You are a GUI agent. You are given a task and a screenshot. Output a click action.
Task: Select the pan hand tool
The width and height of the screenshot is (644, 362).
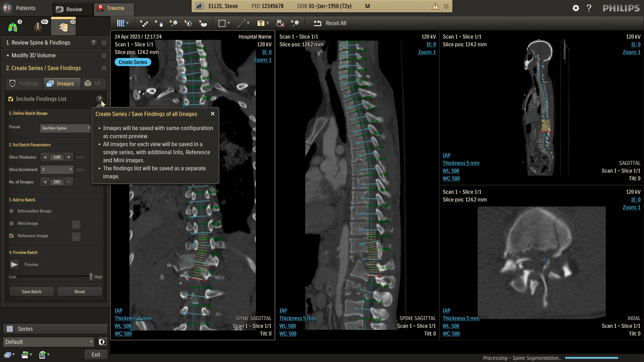click(x=159, y=23)
